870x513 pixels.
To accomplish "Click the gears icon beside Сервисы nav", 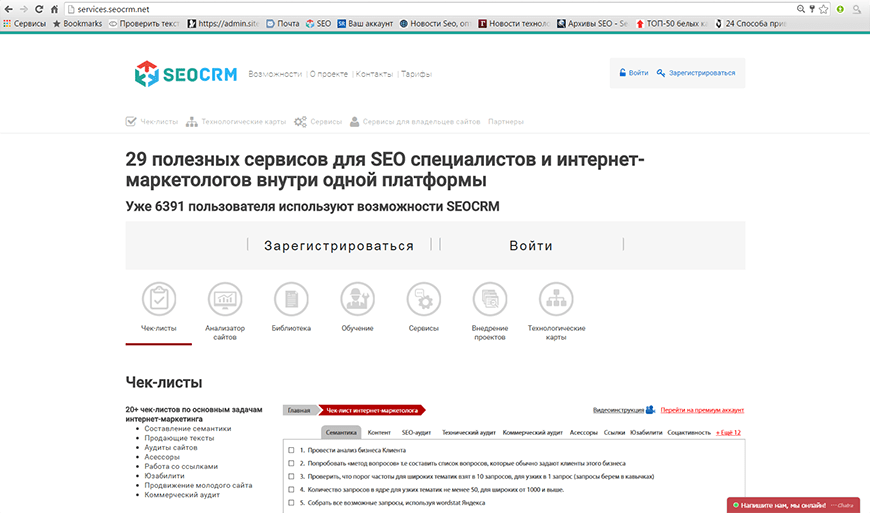I will point(300,121).
